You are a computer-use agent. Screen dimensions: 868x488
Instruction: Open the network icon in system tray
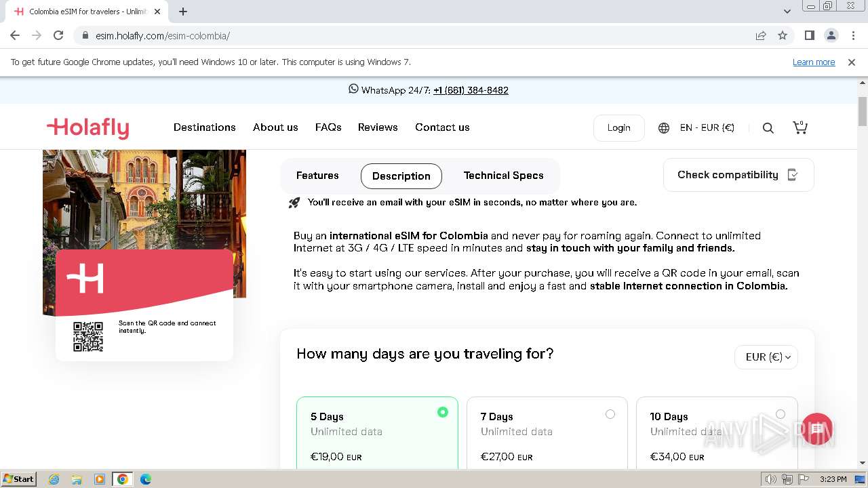click(x=787, y=479)
